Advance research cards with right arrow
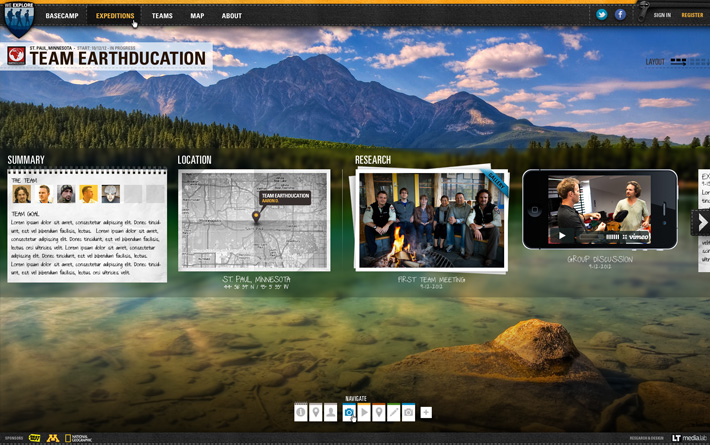This screenshot has height=445, width=710. click(701, 223)
